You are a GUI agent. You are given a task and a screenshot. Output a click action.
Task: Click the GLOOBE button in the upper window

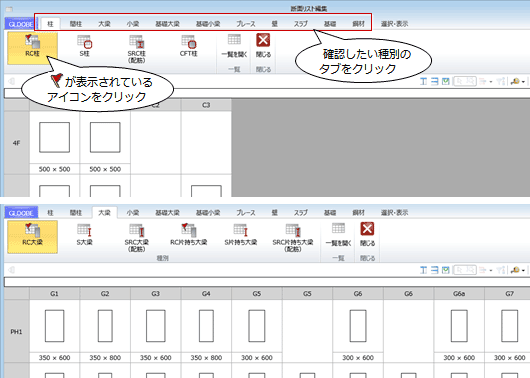click(x=21, y=24)
